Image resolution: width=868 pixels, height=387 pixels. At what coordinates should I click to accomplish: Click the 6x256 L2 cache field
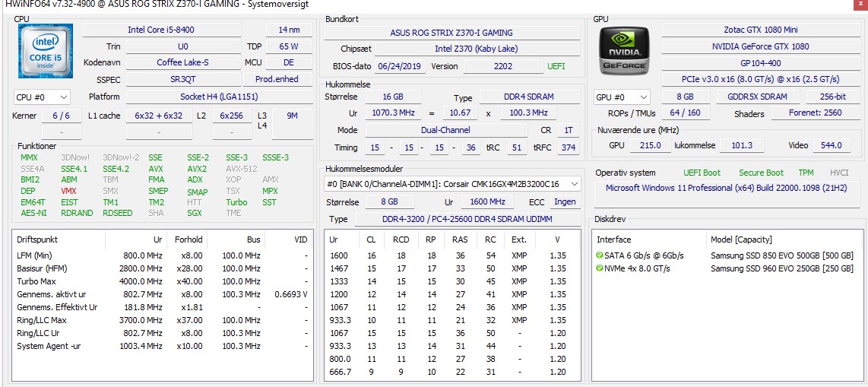(x=231, y=116)
